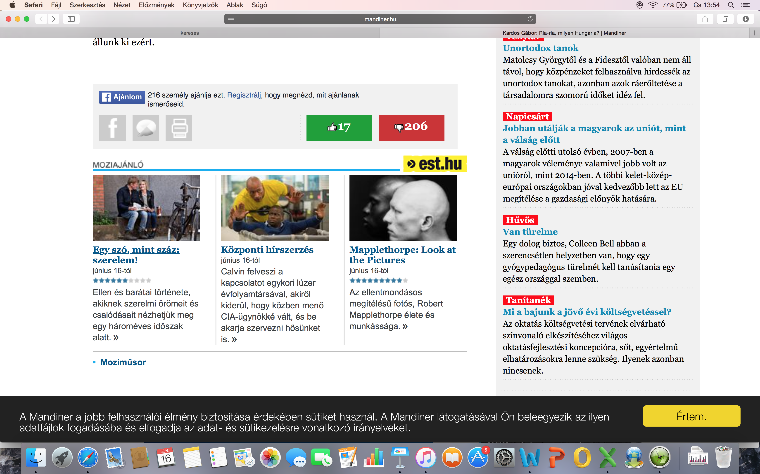Open the Van türelme headline

(x=530, y=231)
